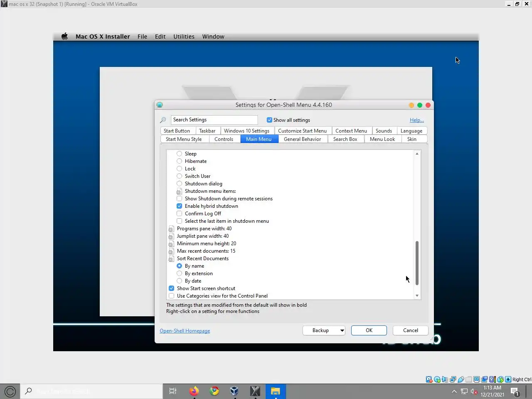
Task: Switch to the Customize Start Menu tab
Action: click(302, 131)
